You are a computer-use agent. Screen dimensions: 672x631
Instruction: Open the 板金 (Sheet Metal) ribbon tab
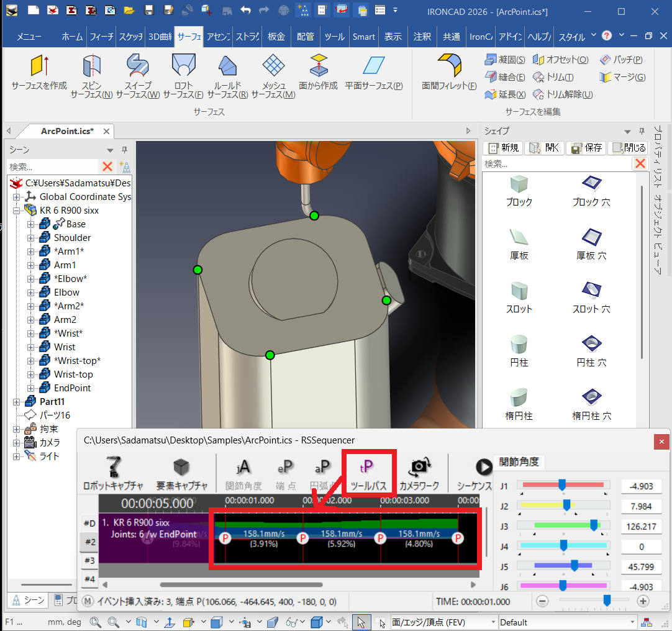click(x=276, y=37)
